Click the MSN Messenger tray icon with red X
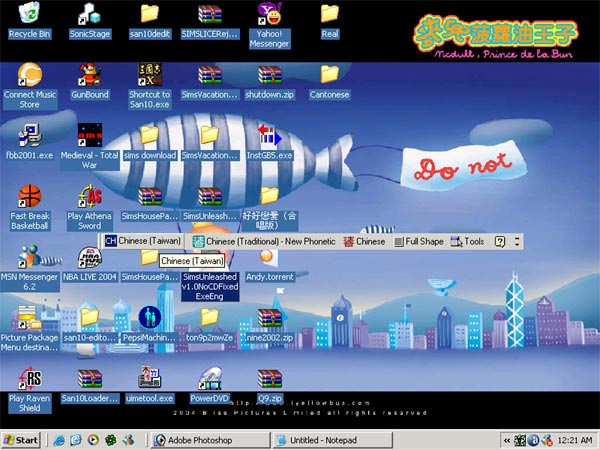This screenshot has width=600, height=450. tap(547, 440)
